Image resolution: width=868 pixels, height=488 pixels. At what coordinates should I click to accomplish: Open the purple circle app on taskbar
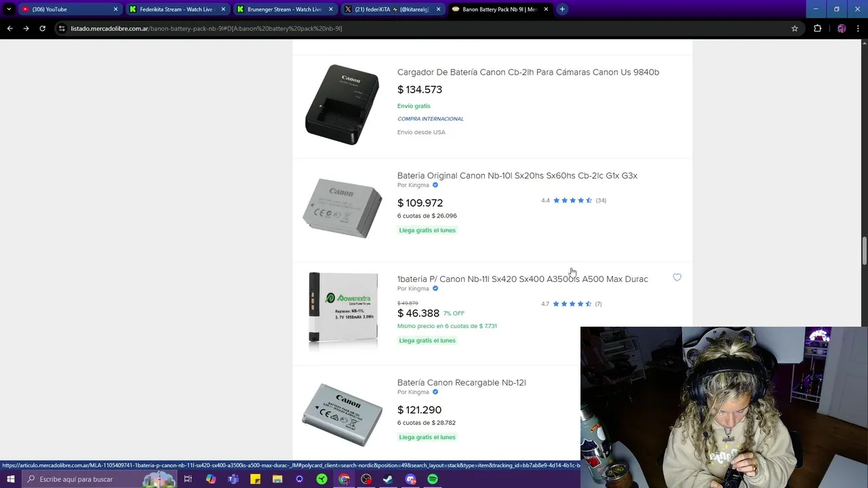[300, 479]
